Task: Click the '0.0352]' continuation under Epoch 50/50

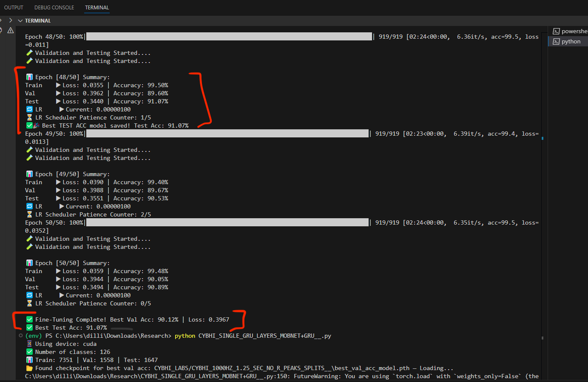Action: click(37, 230)
